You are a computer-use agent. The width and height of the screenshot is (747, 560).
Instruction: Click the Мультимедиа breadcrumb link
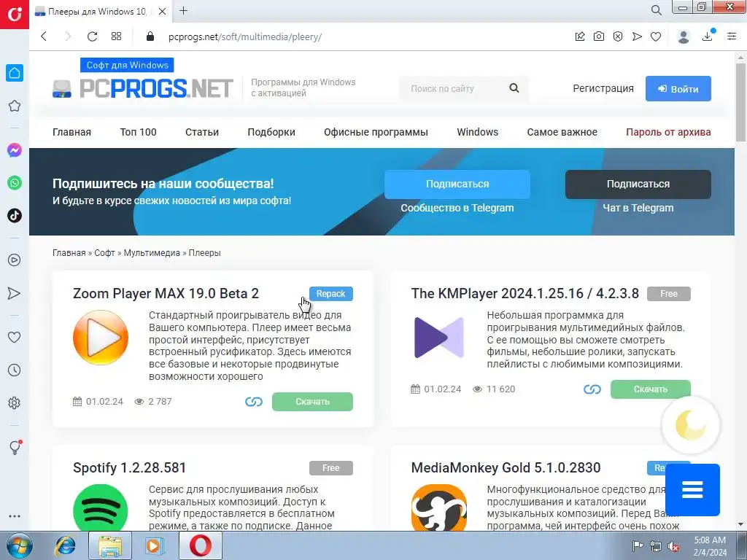(x=152, y=253)
